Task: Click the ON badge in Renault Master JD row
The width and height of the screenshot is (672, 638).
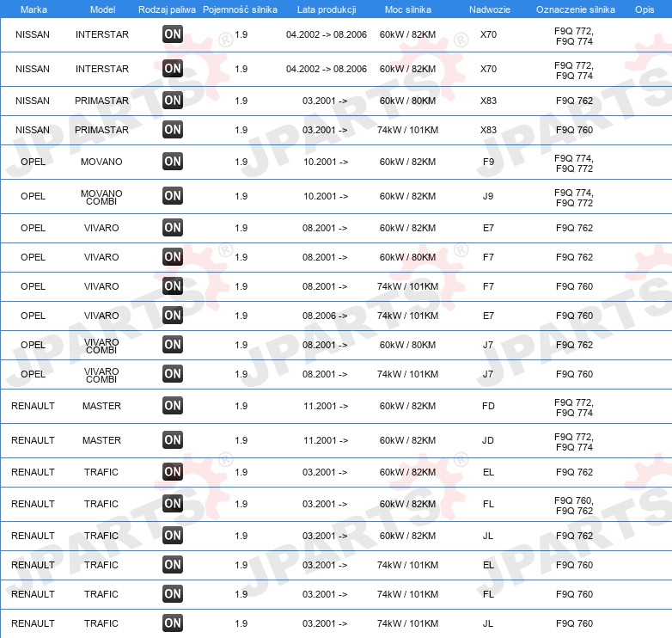Action: point(173,439)
